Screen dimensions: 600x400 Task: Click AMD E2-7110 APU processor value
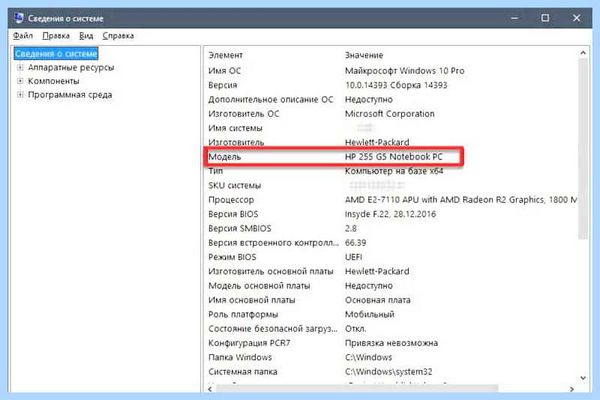pyautogui.click(x=461, y=200)
